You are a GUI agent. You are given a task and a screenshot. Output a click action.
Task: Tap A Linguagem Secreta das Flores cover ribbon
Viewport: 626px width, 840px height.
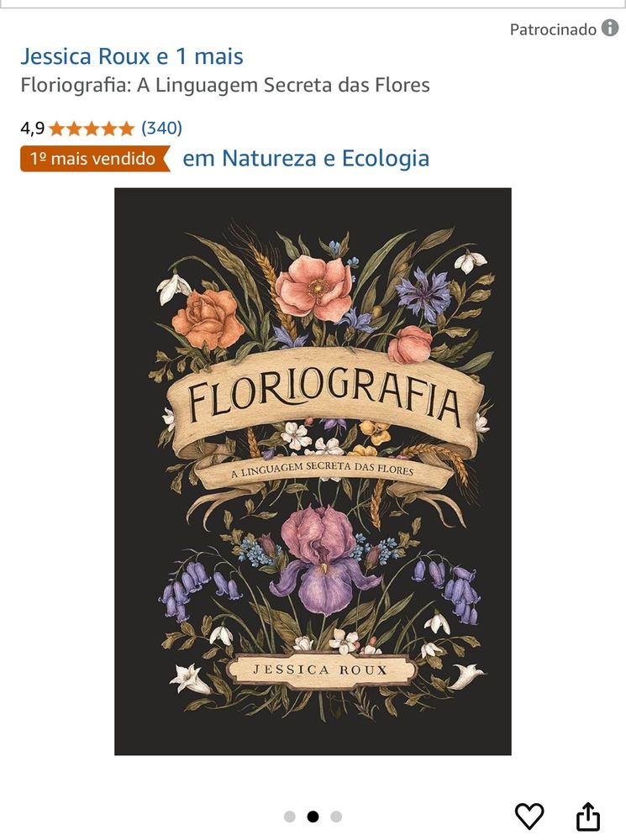click(x=323, y=470)
